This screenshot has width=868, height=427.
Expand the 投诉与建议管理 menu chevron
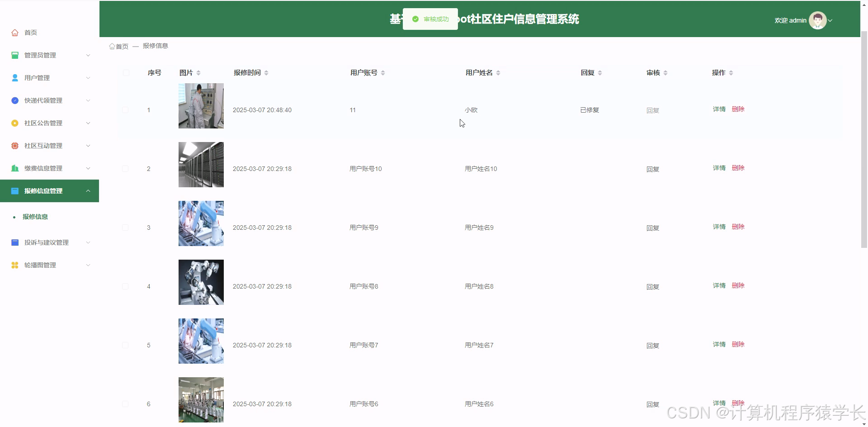(88, 242)
